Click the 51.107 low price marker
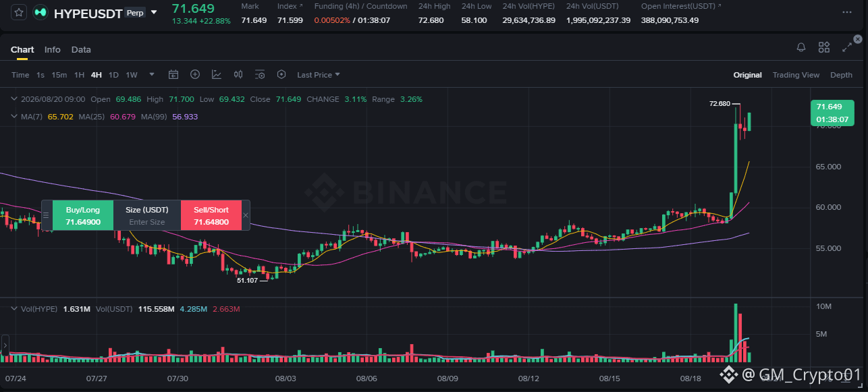The width and height of the screenshot is (868, 392). [247, 280]
